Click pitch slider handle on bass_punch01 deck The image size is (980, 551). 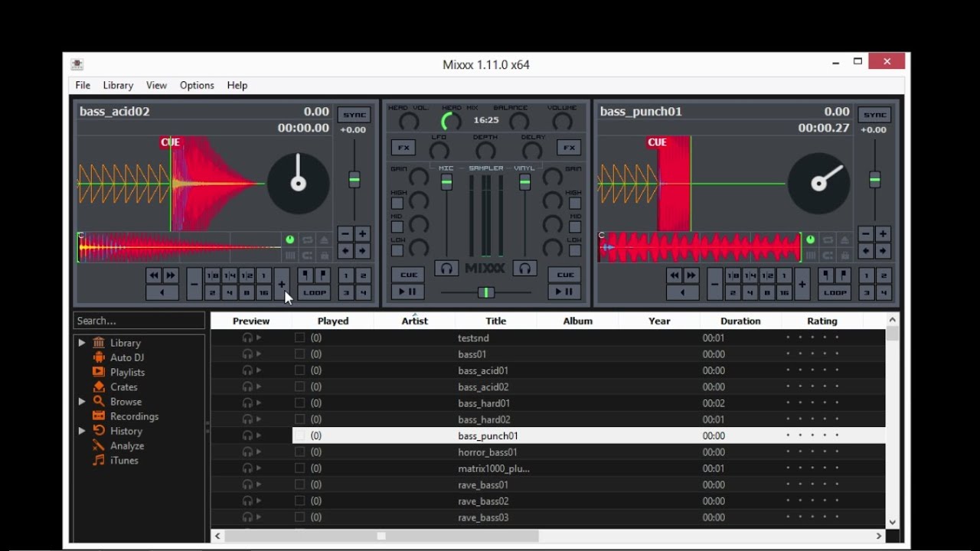point(875,180)
